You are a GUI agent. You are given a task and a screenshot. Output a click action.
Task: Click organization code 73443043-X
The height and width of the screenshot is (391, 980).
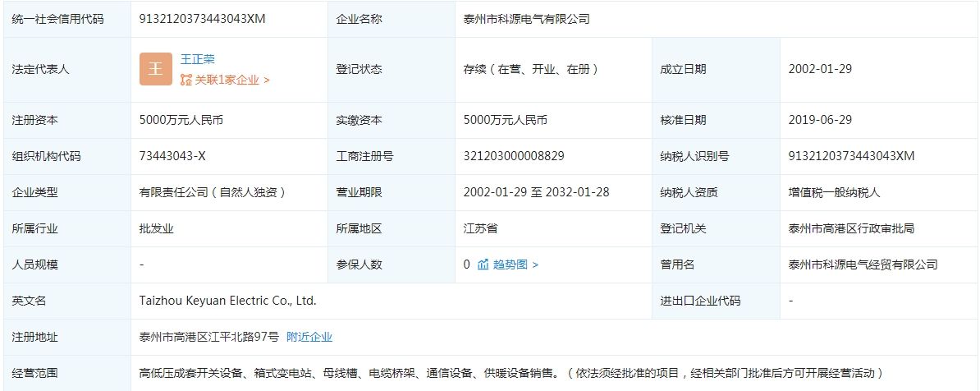pos(172,155)
